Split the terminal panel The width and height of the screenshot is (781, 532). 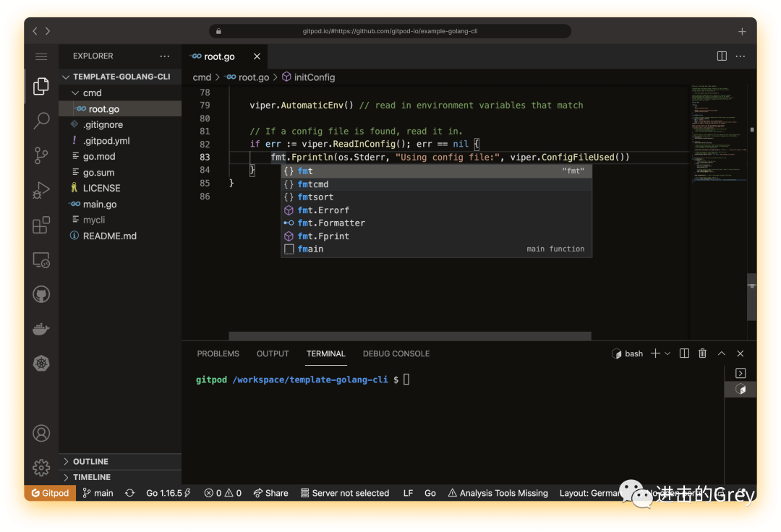coord(684,353)
